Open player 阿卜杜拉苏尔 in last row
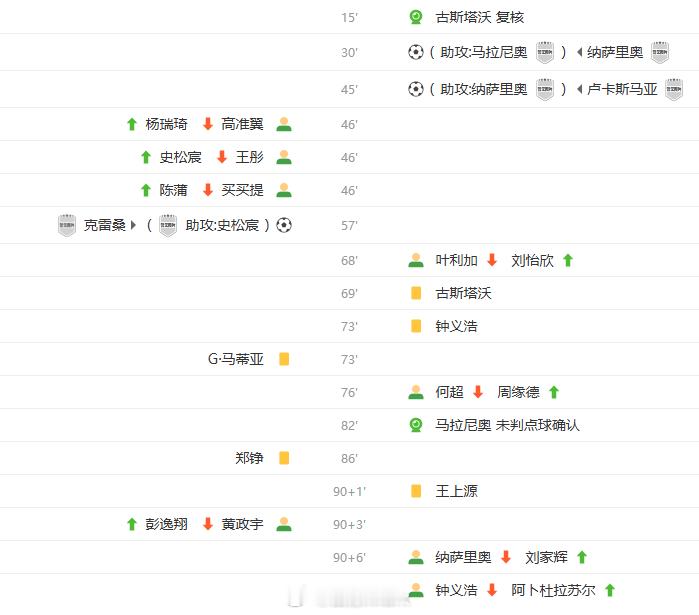699x615 pixels. tap(553, 590)
